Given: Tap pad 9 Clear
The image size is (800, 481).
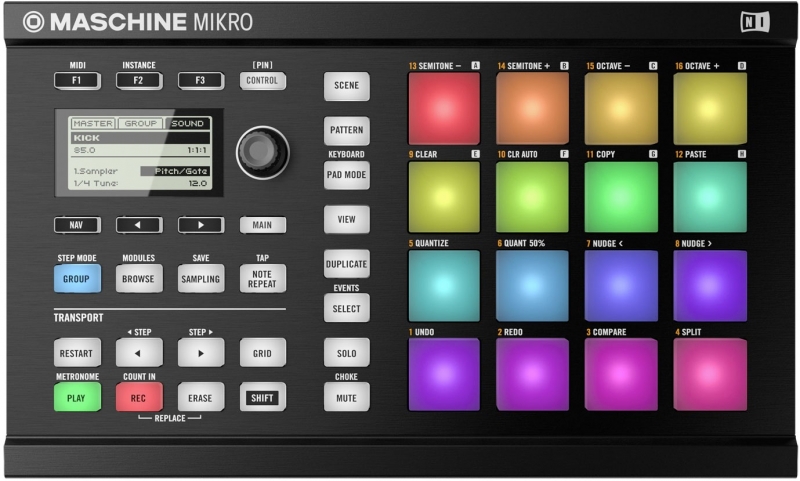Looking at the screenshot, I should [x=444, y=197].
